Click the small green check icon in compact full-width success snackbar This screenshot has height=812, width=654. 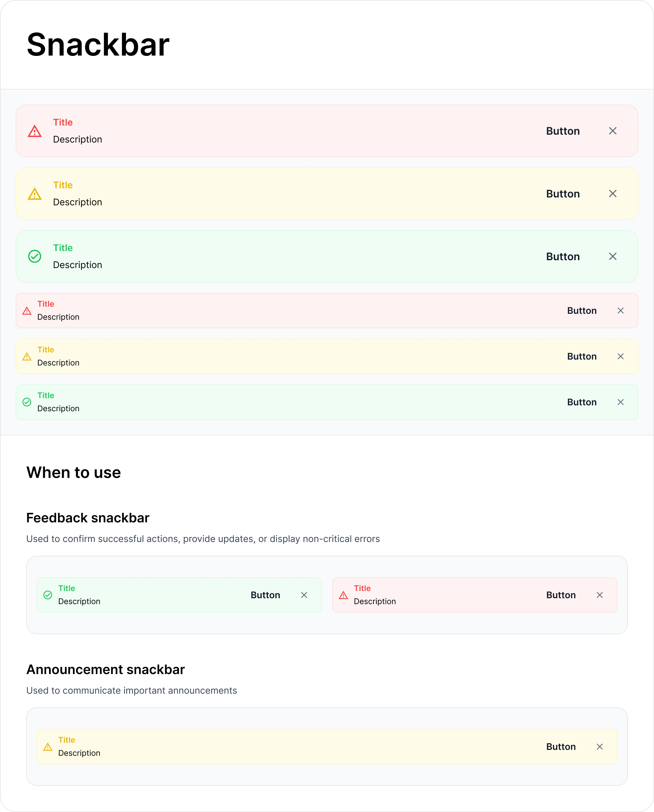[x=27, y=402]
